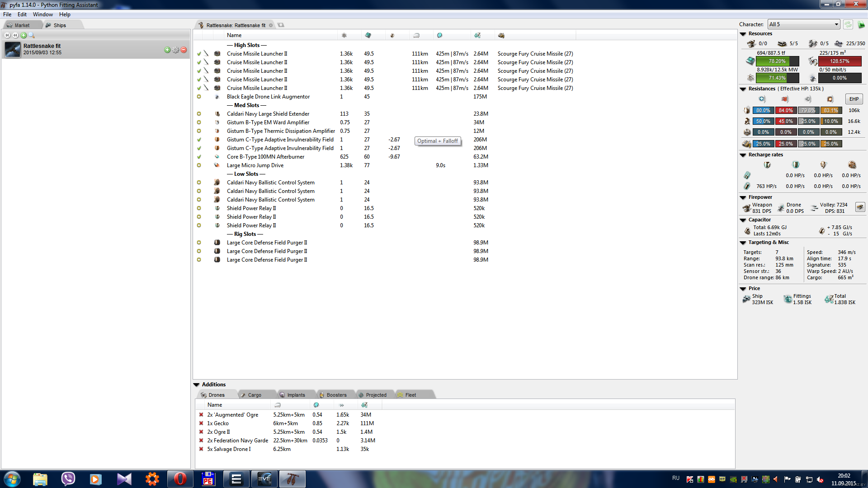Open the Boosters additions tab
868x488 pixels.
pos(336,395)
